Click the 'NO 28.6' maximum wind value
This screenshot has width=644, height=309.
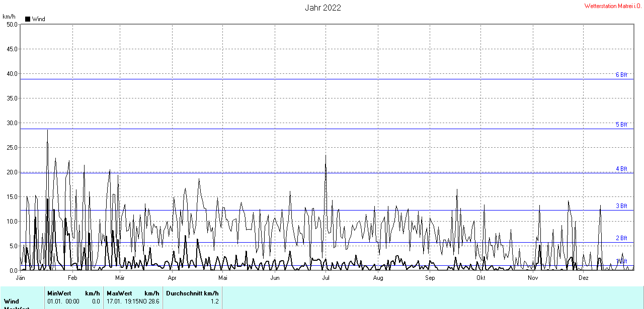point(150,301)
